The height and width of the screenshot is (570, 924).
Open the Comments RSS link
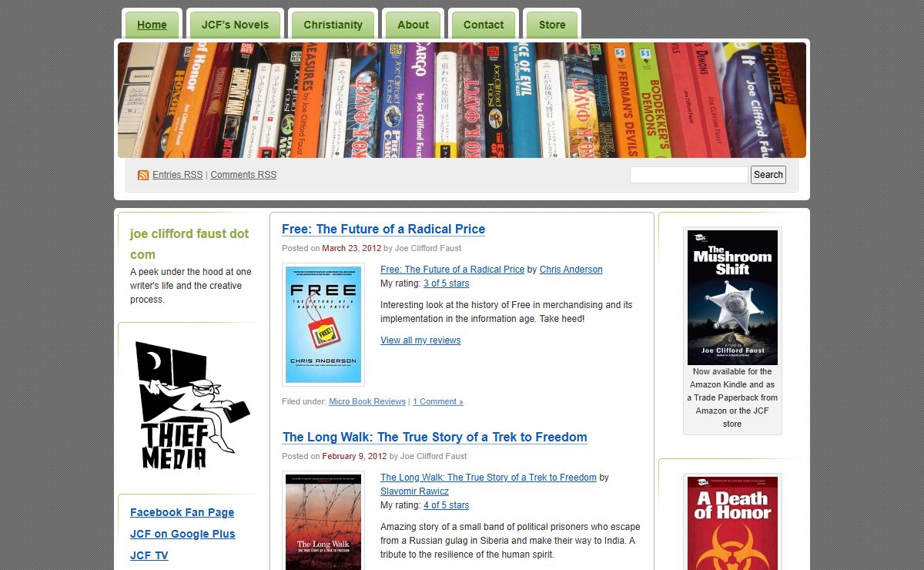(243, 175)
